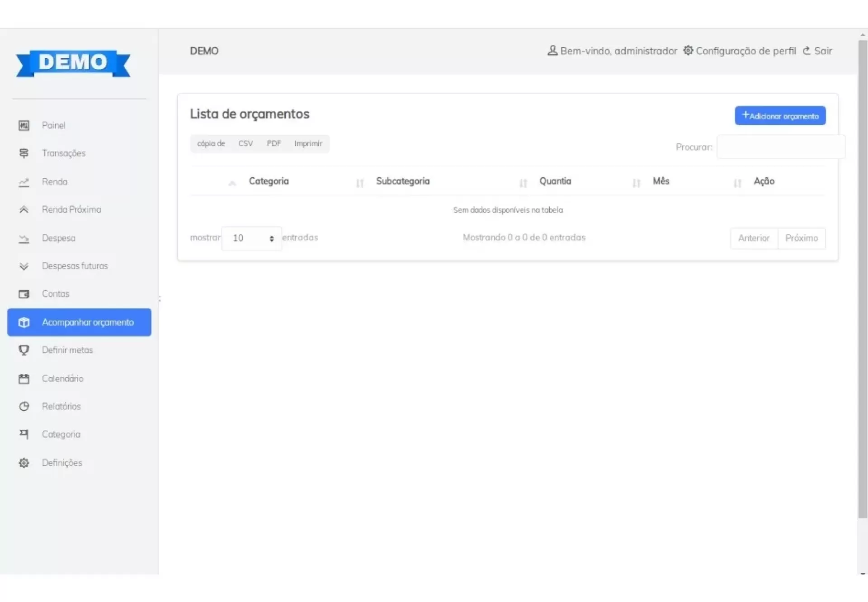Click the Categoria flag icon
868x602 pixels.
(24, 434)
